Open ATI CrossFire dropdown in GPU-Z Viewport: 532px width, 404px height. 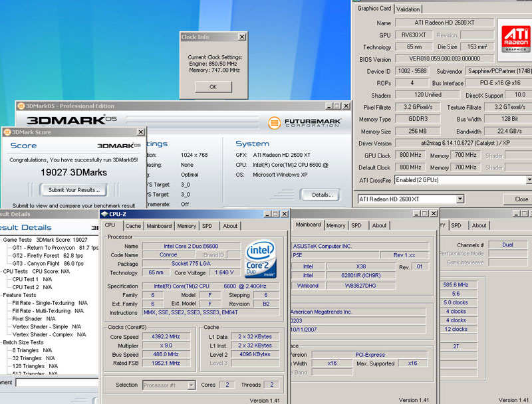coord(529,180)
